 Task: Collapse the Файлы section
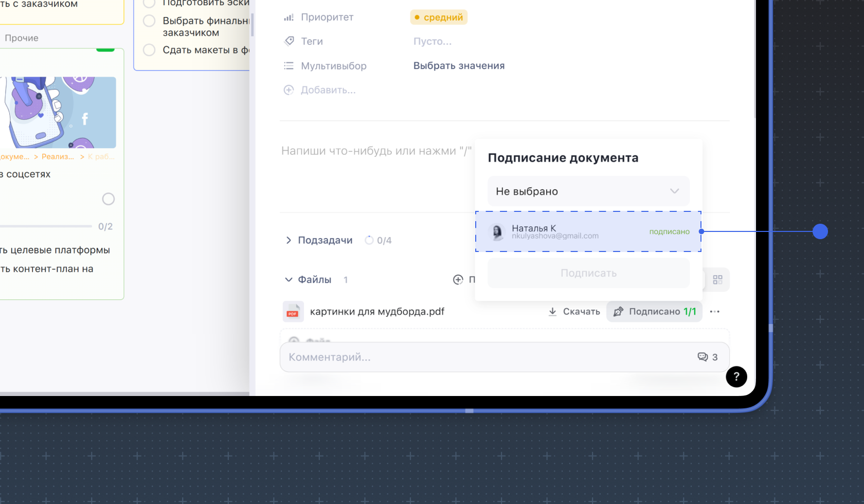(289, 280)
